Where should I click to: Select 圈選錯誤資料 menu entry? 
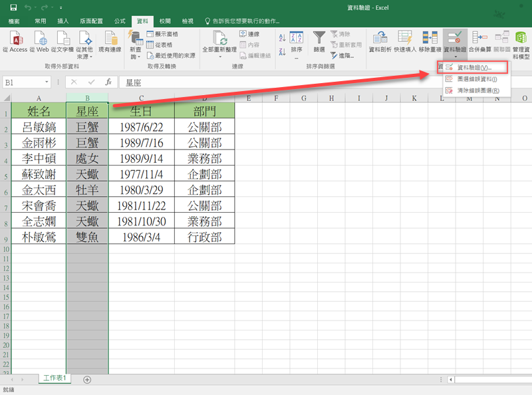click(477, 78)
